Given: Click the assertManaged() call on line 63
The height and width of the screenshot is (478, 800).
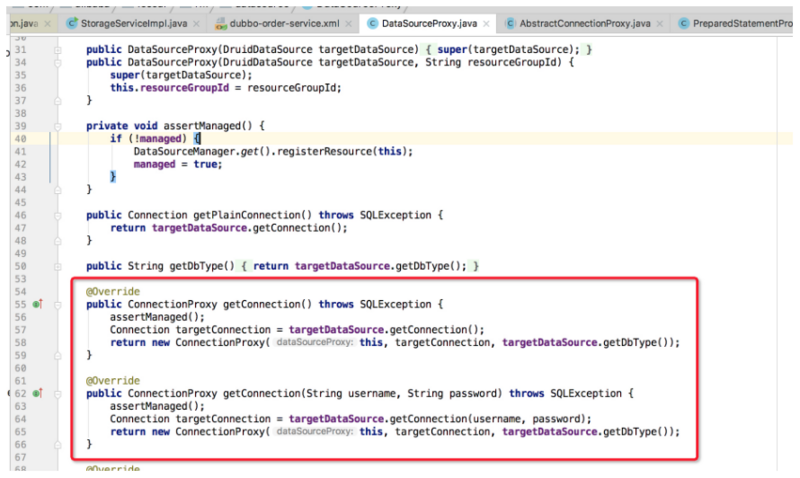Looking at the screenshot, I should [157, 407].
